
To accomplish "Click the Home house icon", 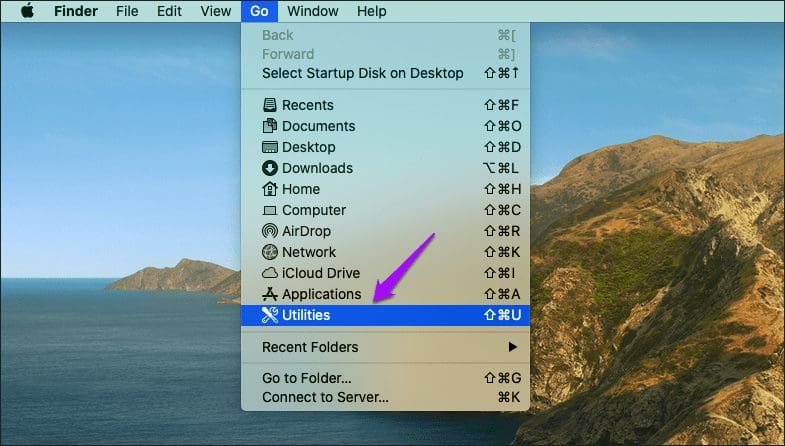I will 269,189.
